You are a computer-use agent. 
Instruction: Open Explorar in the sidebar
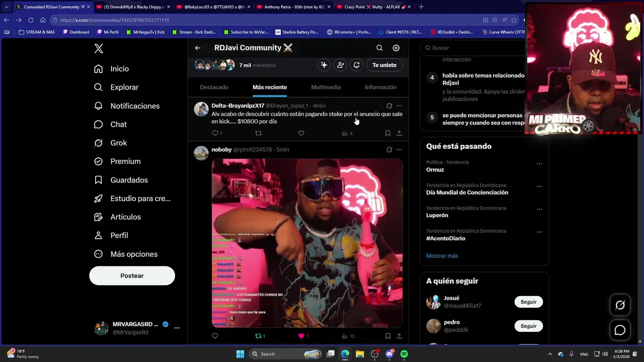pos(116,87)
